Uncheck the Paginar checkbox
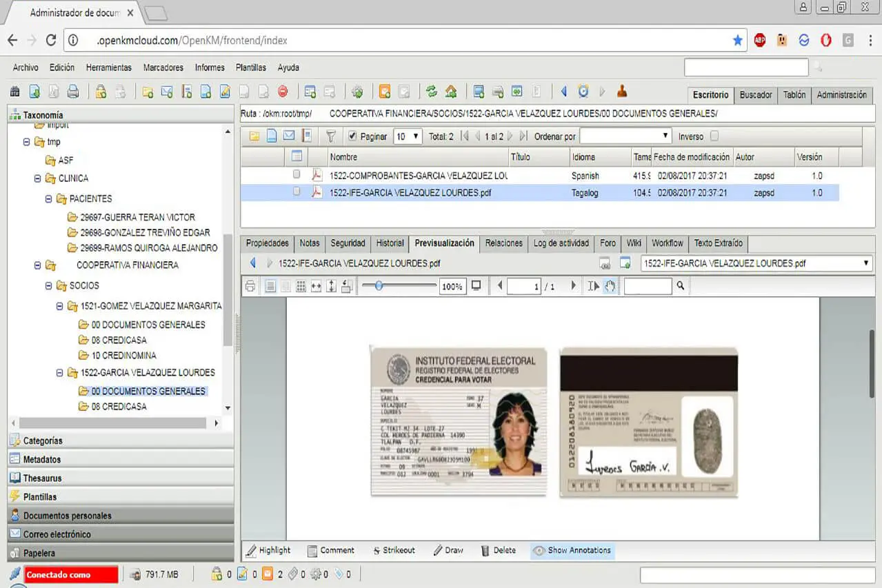 [352, 136]
